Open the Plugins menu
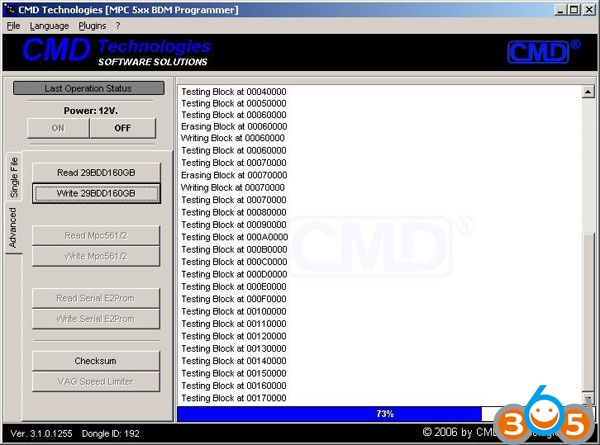600x445 pixels. coord(92,26)
